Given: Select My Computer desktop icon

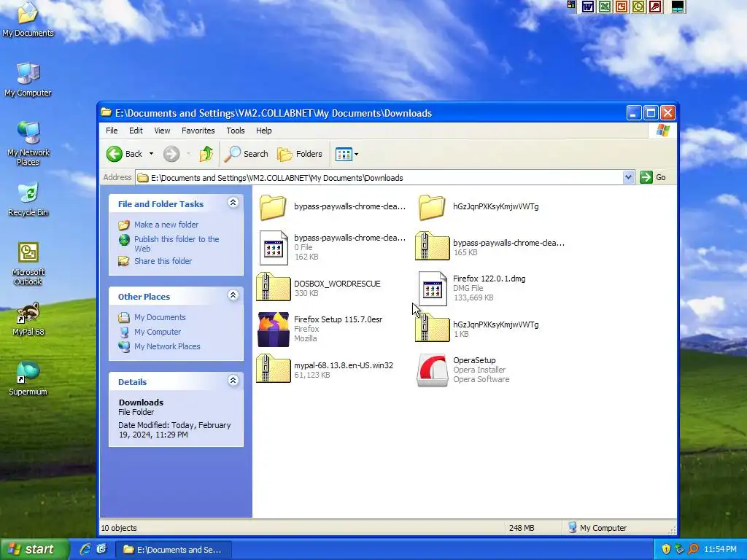Looking at the screenshot, I should 28,80.
